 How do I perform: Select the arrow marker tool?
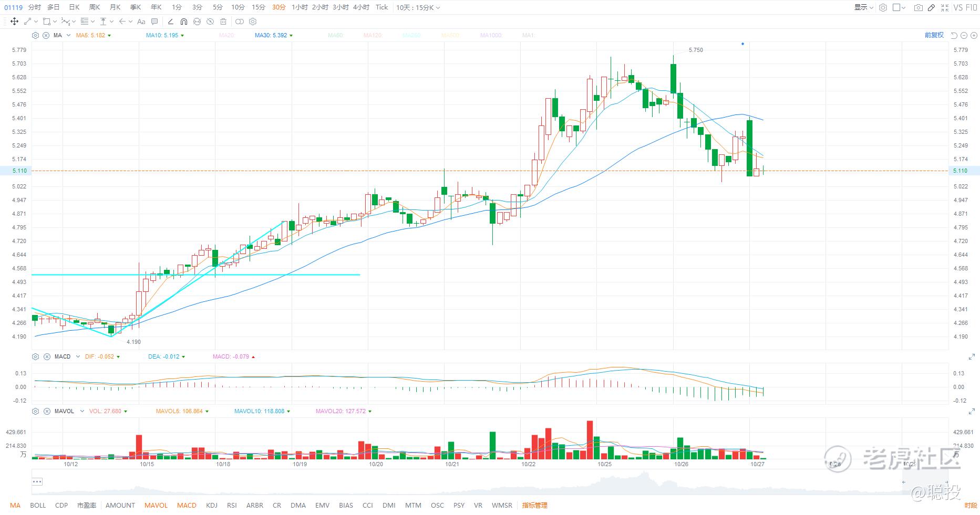122,22
